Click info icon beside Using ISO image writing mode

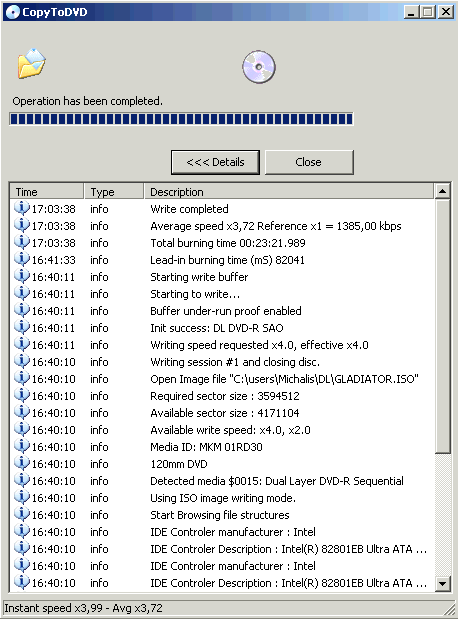click(x=21, y=497)
